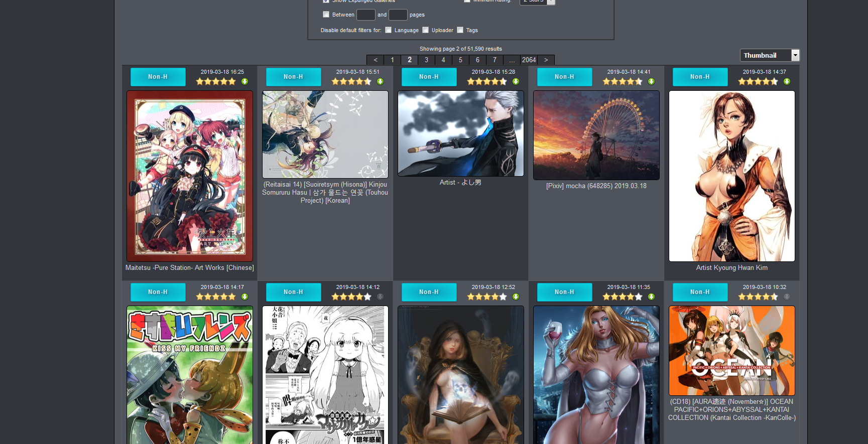Click star rating of Pixiv mocha gallery
The image size is (868, 444).
(623, 81)
